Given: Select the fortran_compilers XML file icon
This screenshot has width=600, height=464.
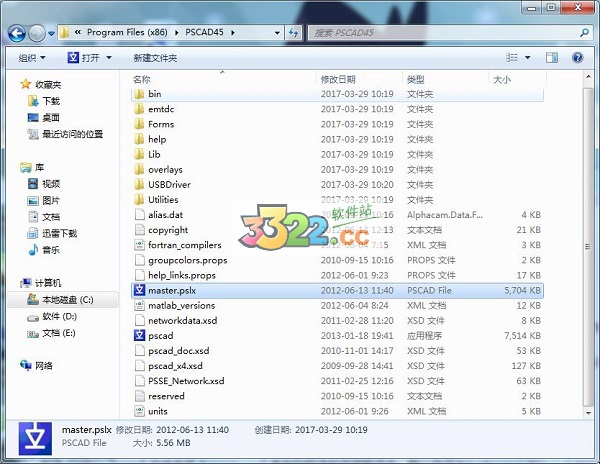Looking at the screenshot, I should (139, 245).
